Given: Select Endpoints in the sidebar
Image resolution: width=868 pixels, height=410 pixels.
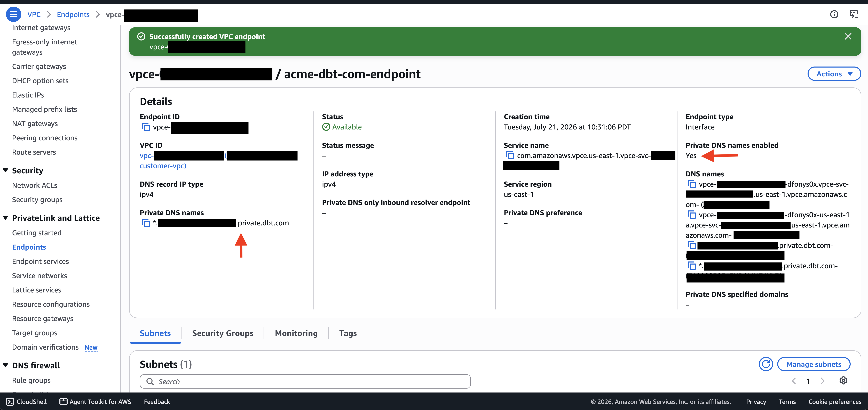Looking at the screenshot, I should coord(29,247).
